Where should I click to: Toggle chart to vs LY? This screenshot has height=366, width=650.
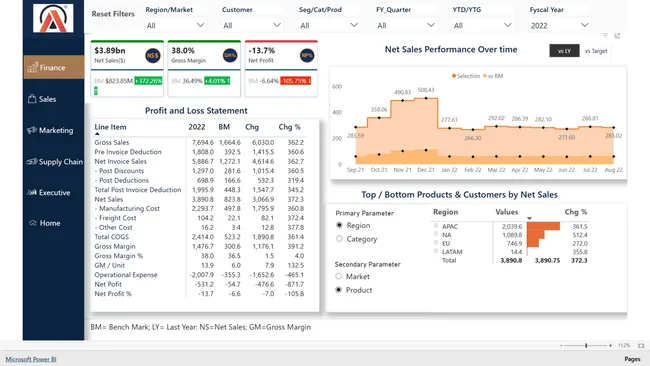coord(564,51)
